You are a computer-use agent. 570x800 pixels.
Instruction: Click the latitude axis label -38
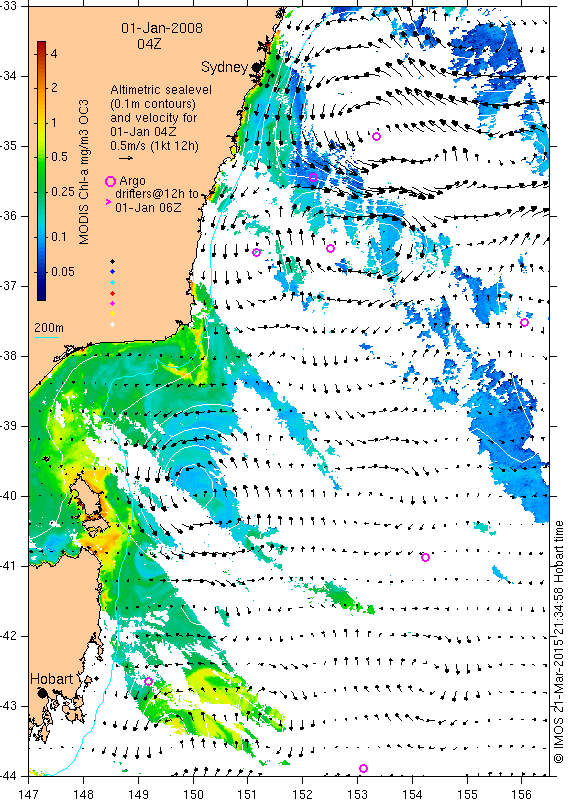coord(8,356)
